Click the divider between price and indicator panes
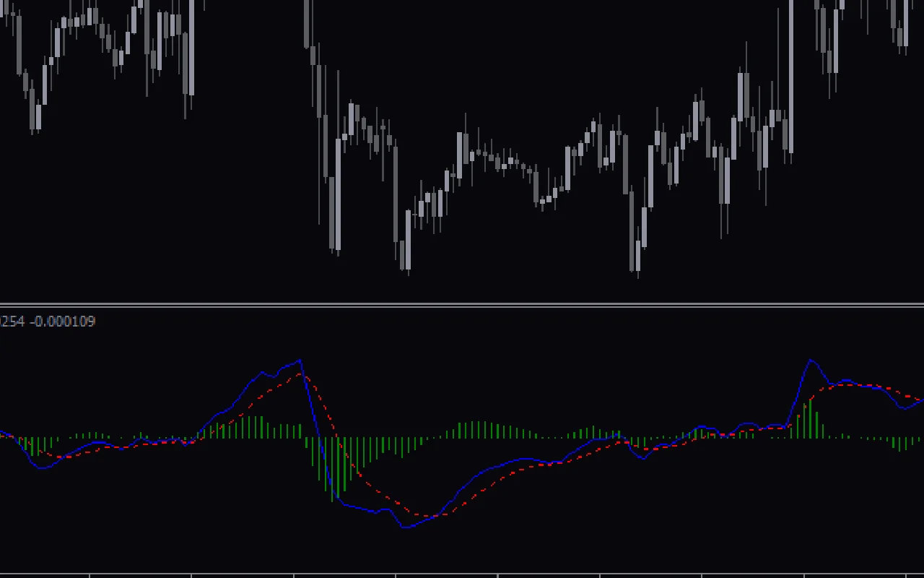Image resolution: width=924 pixels, height=578 pixels. (462, 306)
